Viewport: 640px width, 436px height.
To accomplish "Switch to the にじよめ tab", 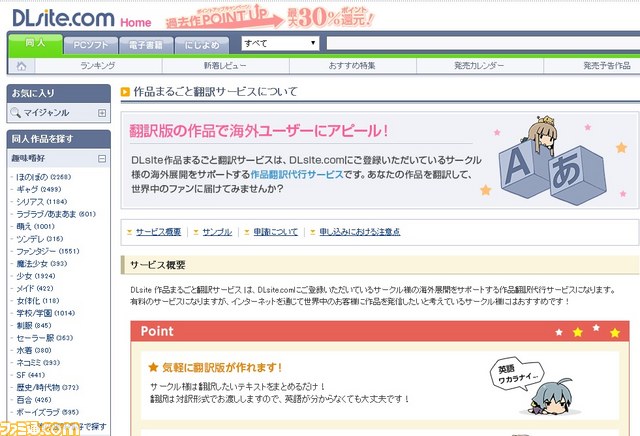I will click(x=202, y=45).
